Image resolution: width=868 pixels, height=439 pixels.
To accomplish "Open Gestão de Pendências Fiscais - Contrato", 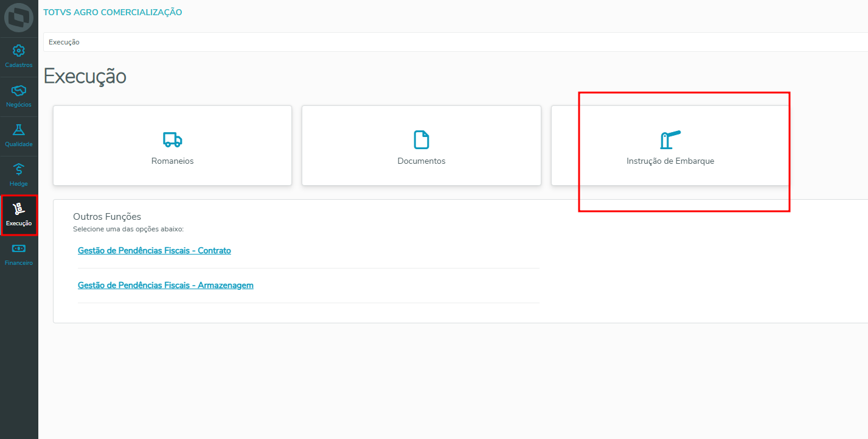I will point(155,250).
